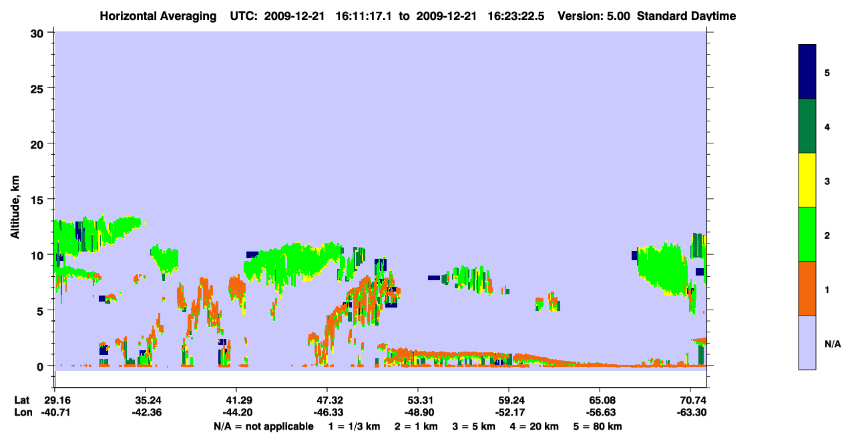The height and width of the screenshot is (445, 868).
Task: Click the 'N/A = not applicable' legend text
Action: [x=263, y=426]
